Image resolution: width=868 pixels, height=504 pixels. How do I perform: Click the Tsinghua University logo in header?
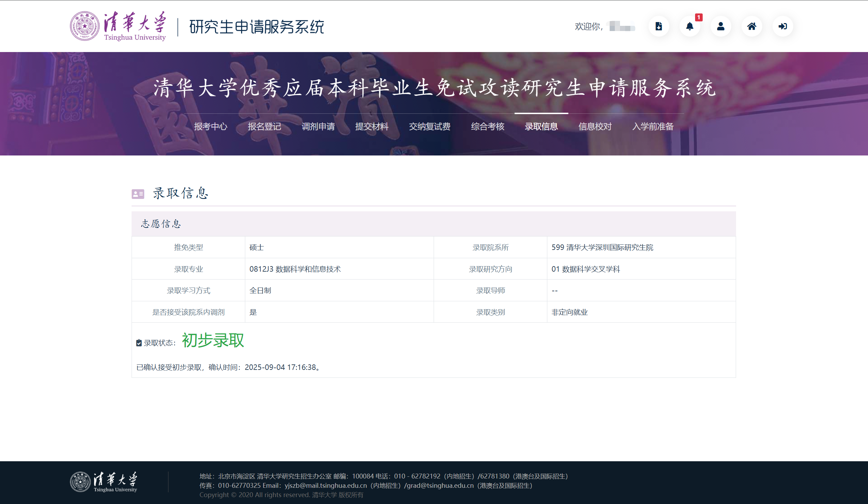point(118,26)
